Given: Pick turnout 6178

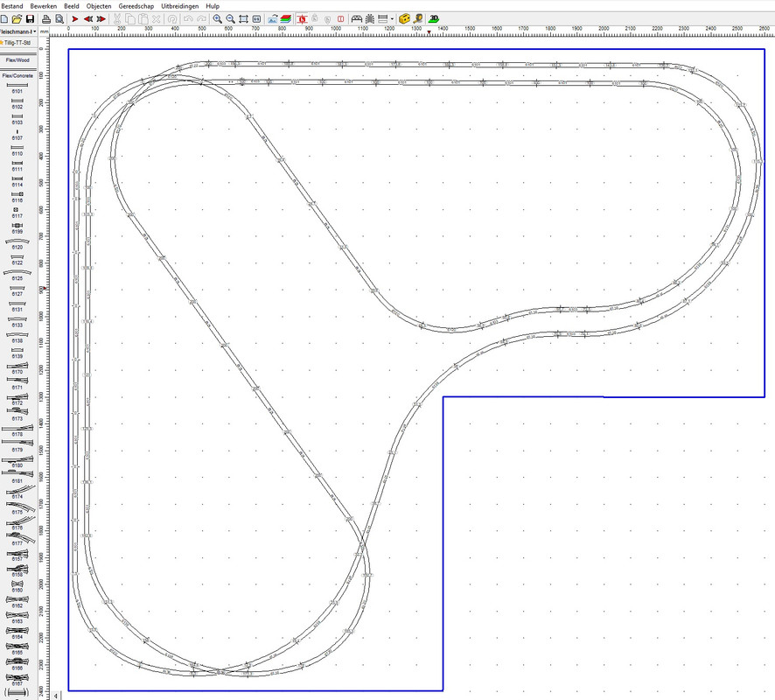Looking at the screenshot, I should 17,430.
